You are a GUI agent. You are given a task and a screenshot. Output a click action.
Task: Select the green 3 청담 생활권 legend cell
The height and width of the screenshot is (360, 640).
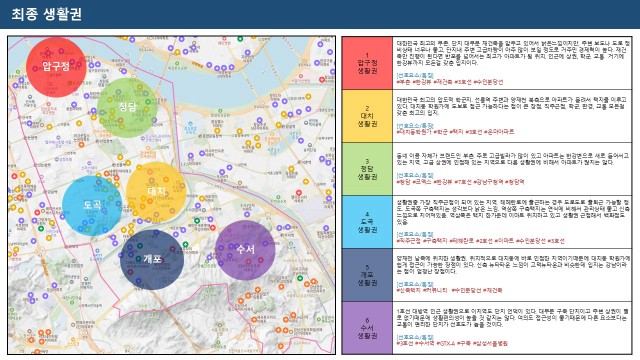(367, 169)
